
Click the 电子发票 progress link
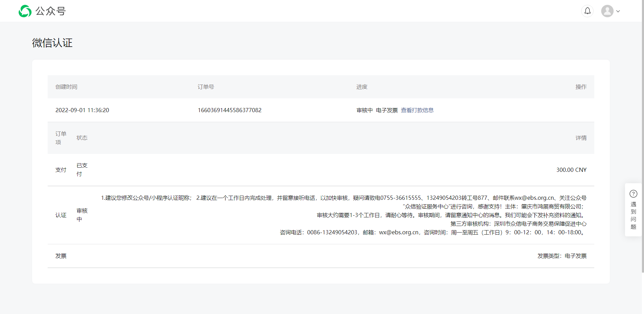(x=387, y=110)
